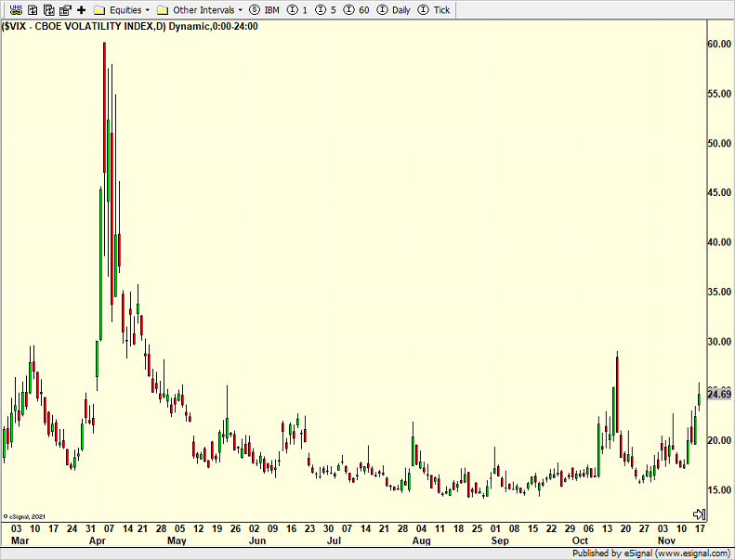Change chart to 60-minute interval
This screenshot has height=560, width=735.
[357, 9]
